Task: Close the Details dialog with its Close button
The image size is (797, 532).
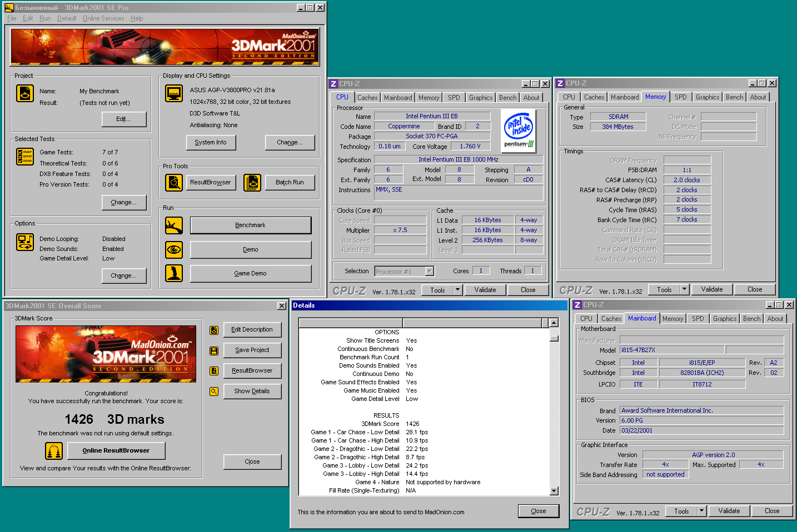Action: [x=539, y=511]
